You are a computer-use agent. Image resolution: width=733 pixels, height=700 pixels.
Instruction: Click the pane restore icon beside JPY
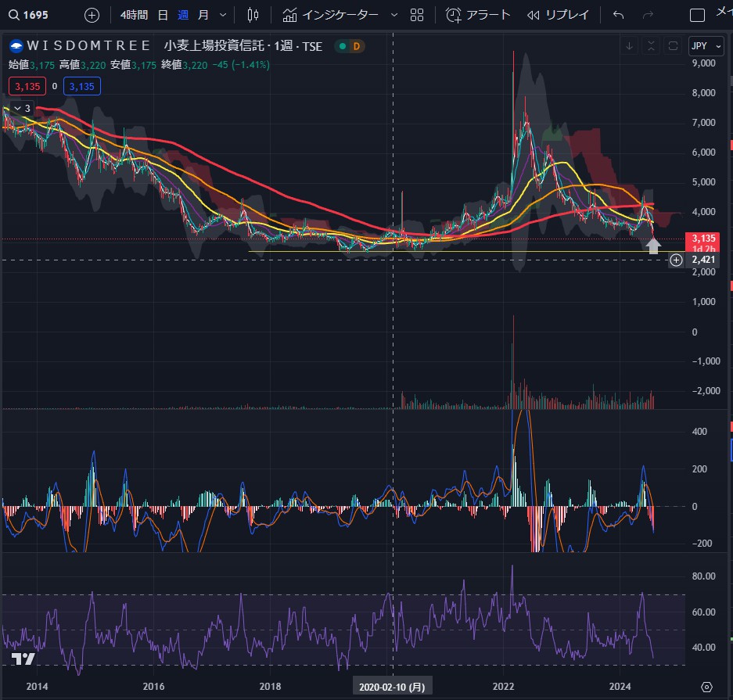point(673,46)
